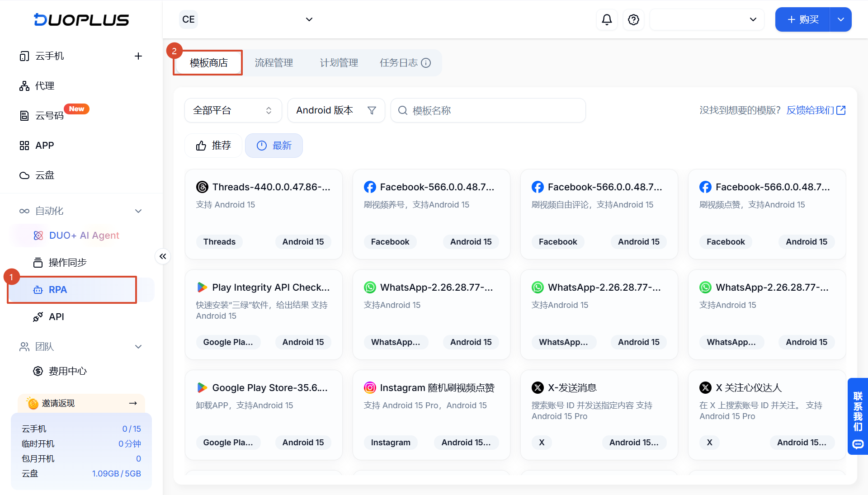Click the 云号码 SIM icon
Image resolution: width=868 pixels, height=495 pixels.
click(24, 116)
